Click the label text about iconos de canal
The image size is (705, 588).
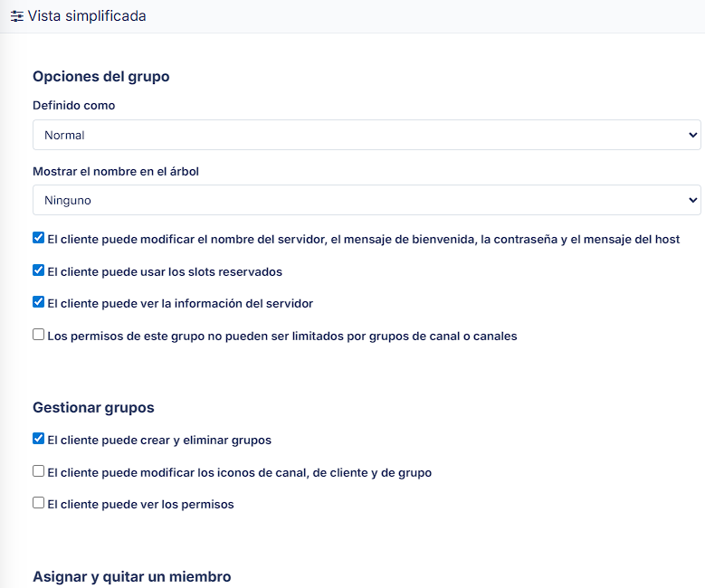239,472
